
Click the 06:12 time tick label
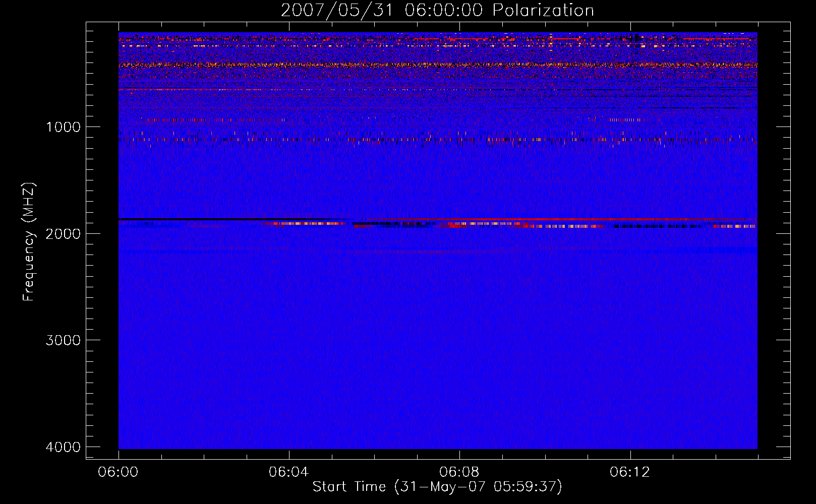click(630, 472)
